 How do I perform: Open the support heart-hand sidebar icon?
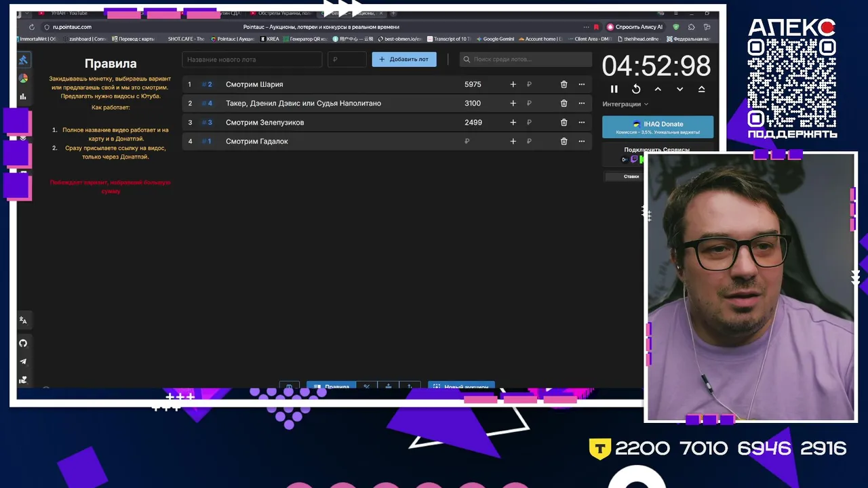tap(23, 380)
